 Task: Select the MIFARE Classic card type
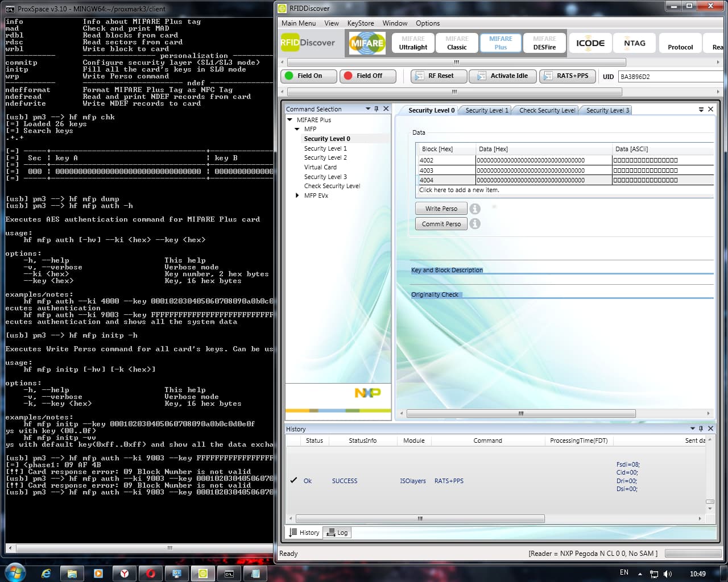pos(457,43)
